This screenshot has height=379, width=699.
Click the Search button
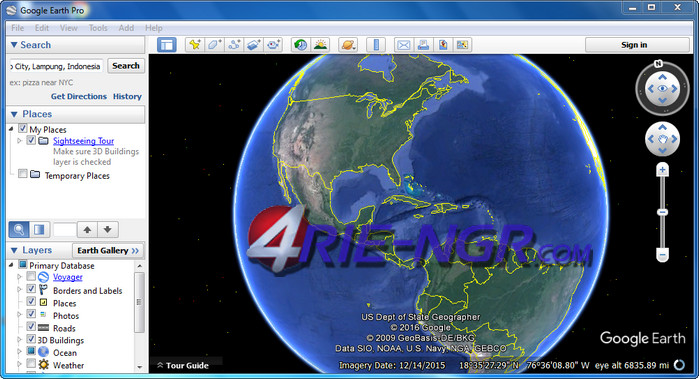pos(126,66)
